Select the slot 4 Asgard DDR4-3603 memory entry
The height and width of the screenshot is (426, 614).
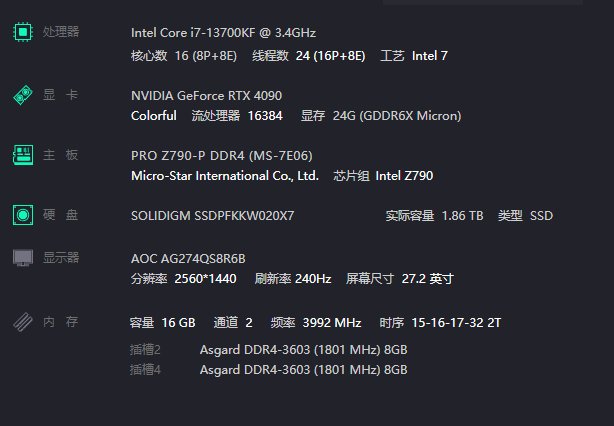303,370
